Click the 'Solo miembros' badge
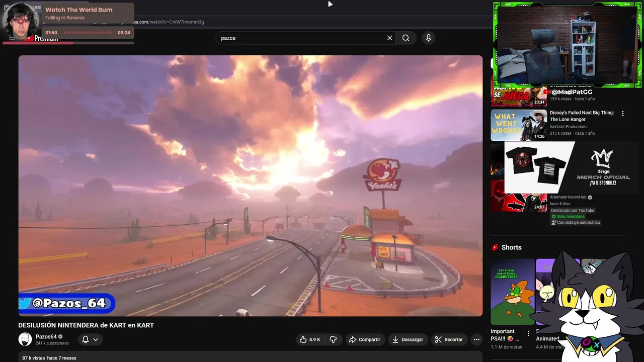Viewport: 644px width, 362px height. [x=568, y=217]
